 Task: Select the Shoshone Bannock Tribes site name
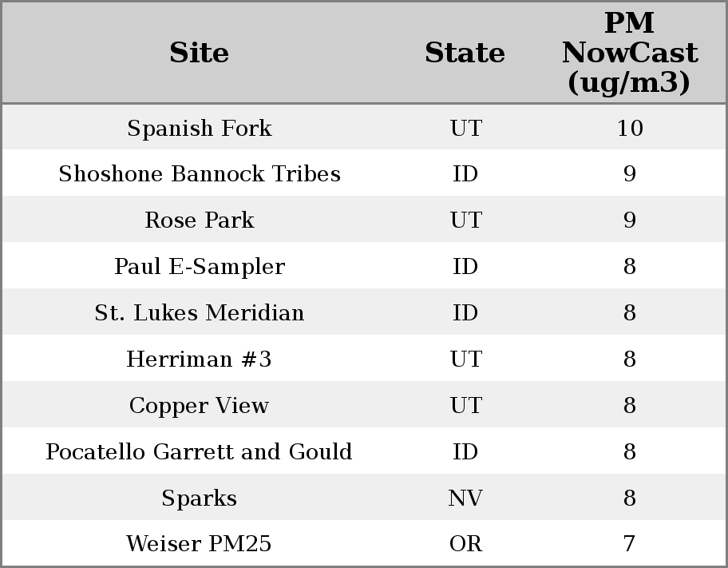pos(200,174)
